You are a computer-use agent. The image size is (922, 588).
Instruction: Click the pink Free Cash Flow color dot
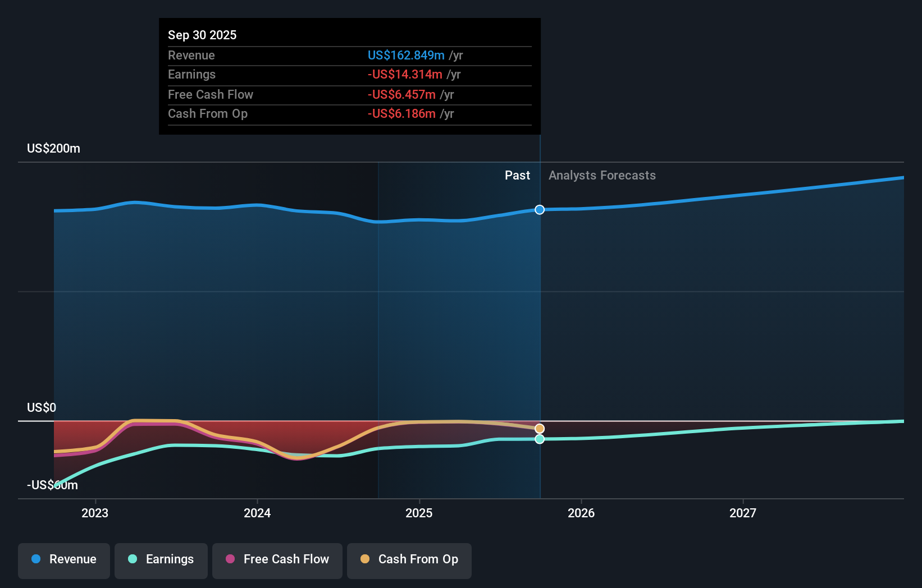pos(229,559)
